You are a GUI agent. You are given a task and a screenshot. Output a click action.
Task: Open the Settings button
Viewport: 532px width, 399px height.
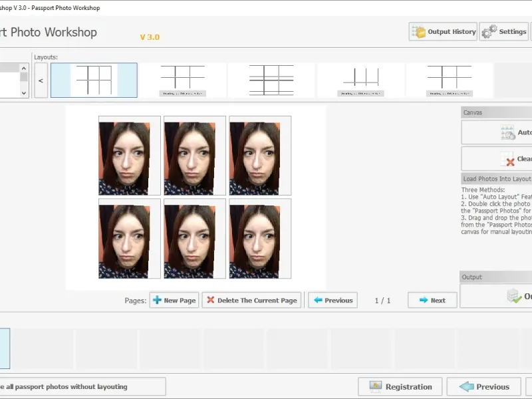[504, 31]
